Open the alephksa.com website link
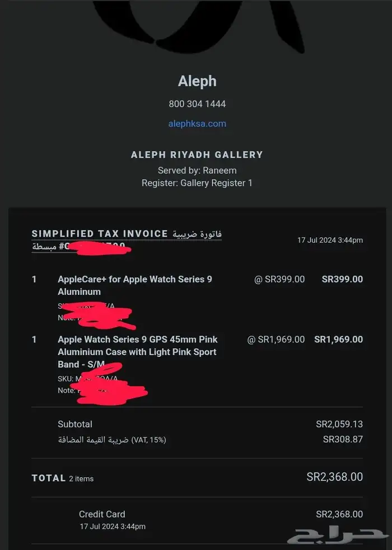392x550 pixels. [197, 124]
